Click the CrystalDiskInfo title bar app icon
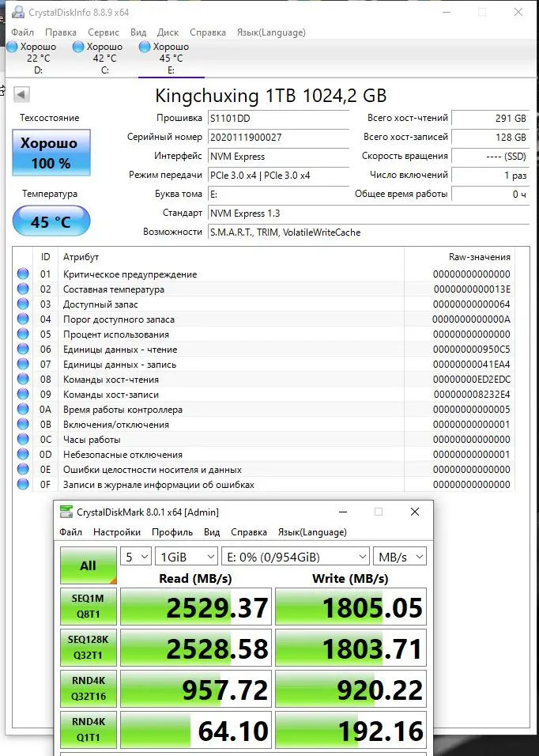Viewport: 539px width, 756px height. point(18,12)
